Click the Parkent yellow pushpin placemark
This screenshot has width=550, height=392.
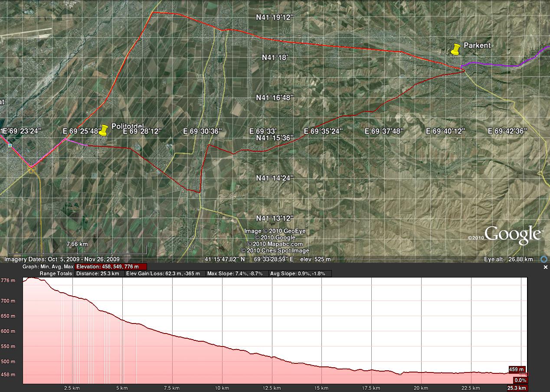455,50
